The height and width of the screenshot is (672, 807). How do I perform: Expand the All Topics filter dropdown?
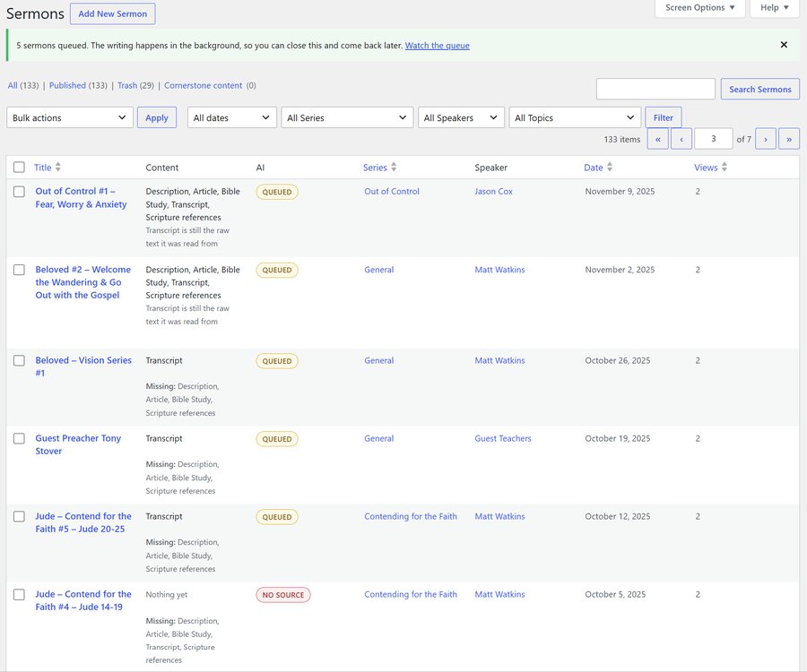[575, 117]
